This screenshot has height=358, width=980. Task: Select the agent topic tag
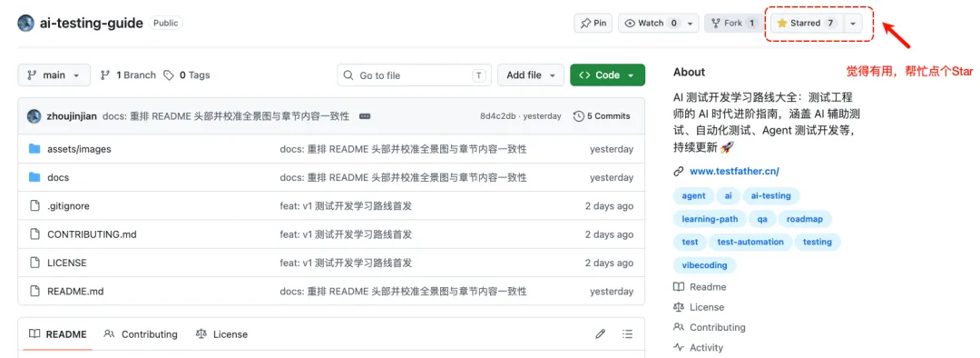click(693, 196)
